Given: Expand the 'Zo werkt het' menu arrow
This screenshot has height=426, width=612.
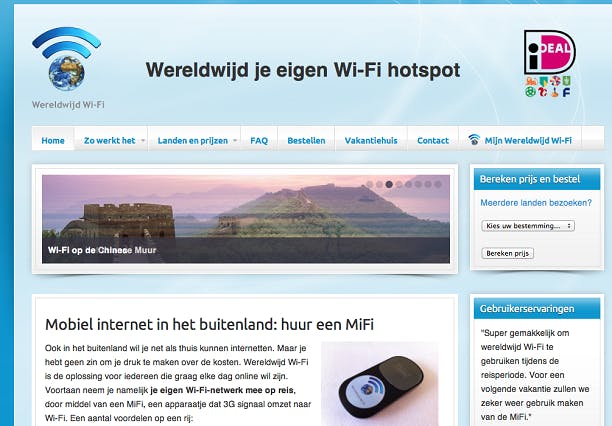Looking at the screenshot, I should [143, 141].
